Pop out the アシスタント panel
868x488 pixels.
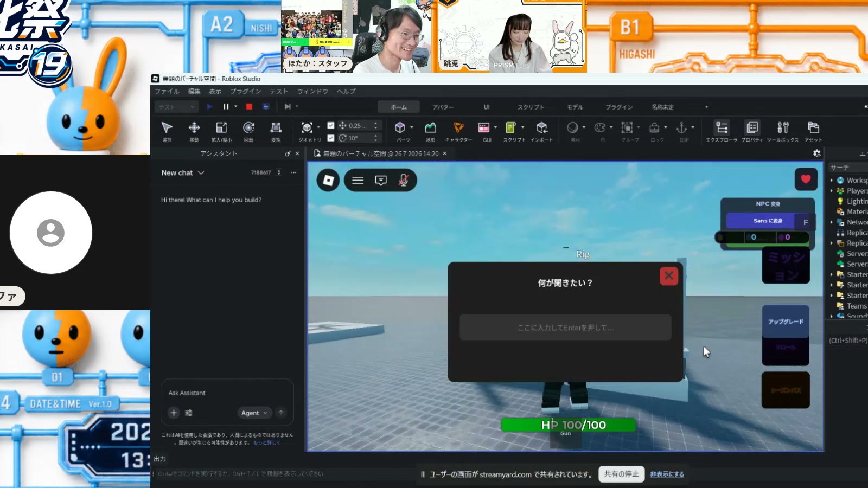(288, 154)
